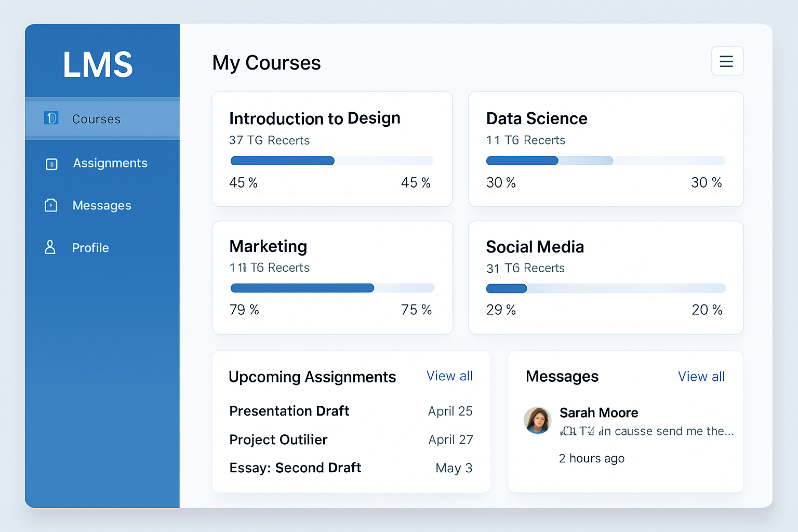The image size is (798, 532).
Task: Click the Introduction to Design progress bar
Action: coord(332,161)
